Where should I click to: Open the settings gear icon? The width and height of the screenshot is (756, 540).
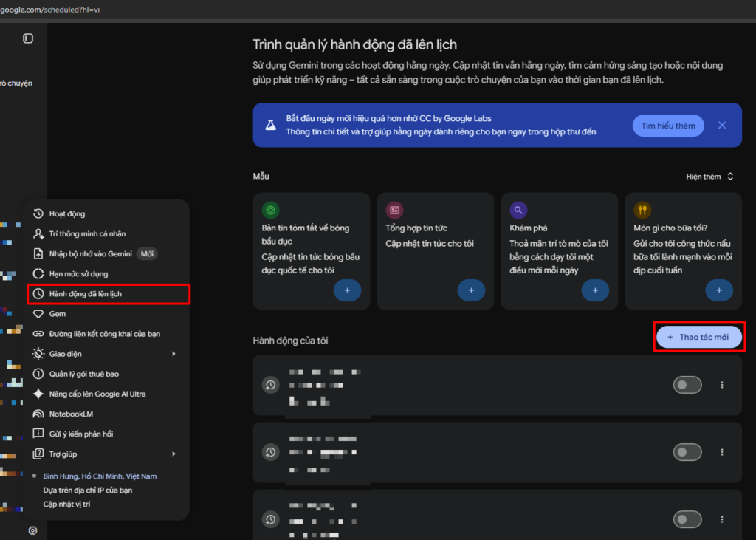(32, 530)
